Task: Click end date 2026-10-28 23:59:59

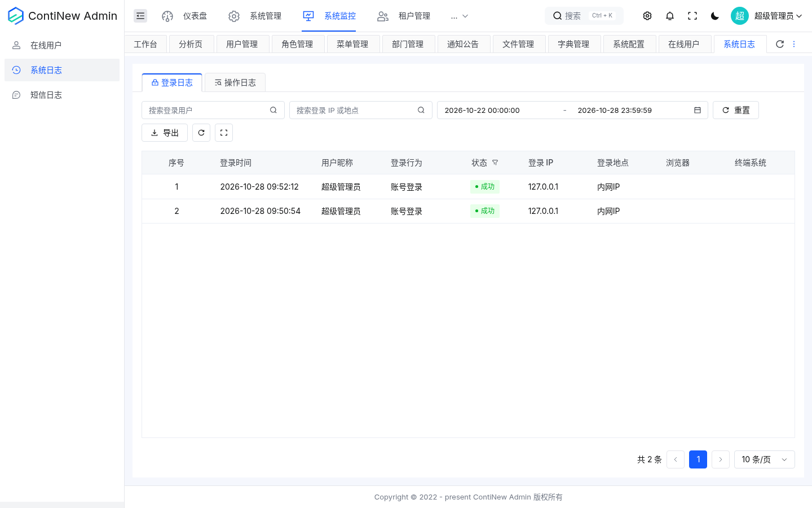Action: click(615, 110)
